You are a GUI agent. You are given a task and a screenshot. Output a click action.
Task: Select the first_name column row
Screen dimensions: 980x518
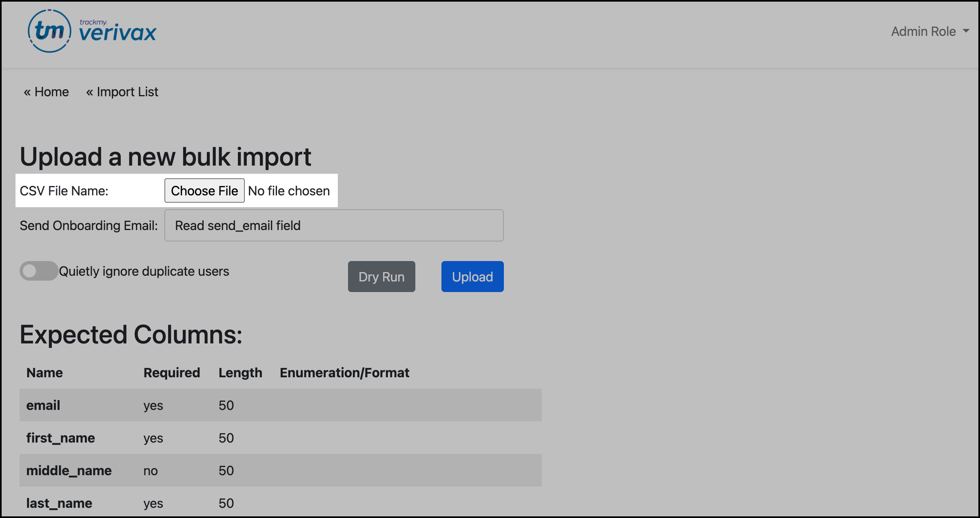[x=280, y=438]
